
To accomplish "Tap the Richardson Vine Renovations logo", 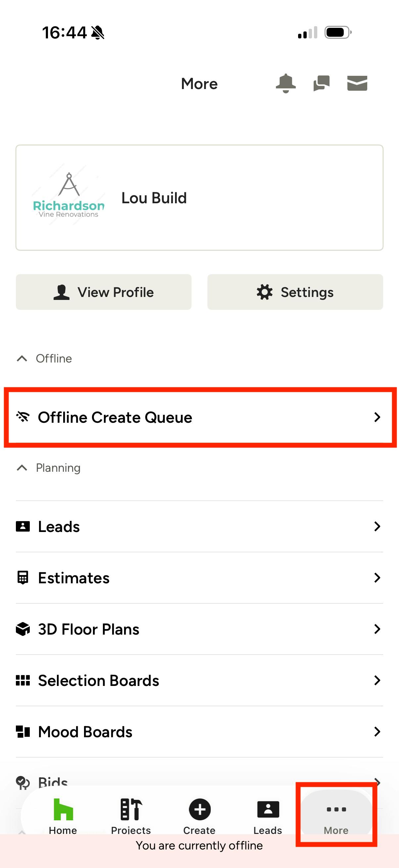I will [x=68, y=195].
